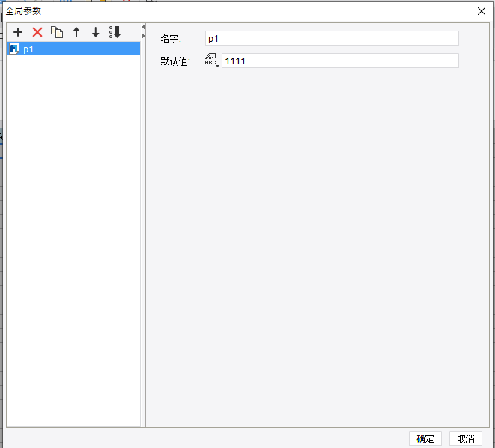This screenshot has width=495, height=448.
Task: Cancel with the 取消 button
Action: pos(465,438)
